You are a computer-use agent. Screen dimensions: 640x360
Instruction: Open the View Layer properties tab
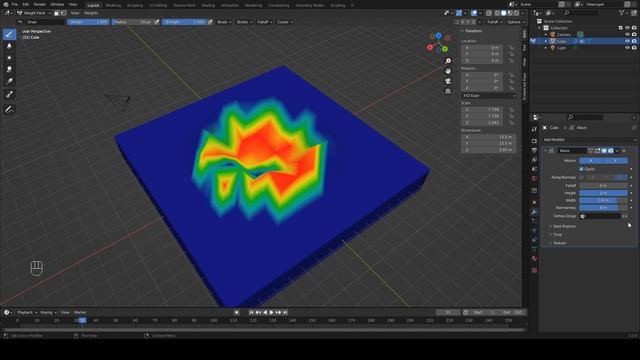click(534, 160)
